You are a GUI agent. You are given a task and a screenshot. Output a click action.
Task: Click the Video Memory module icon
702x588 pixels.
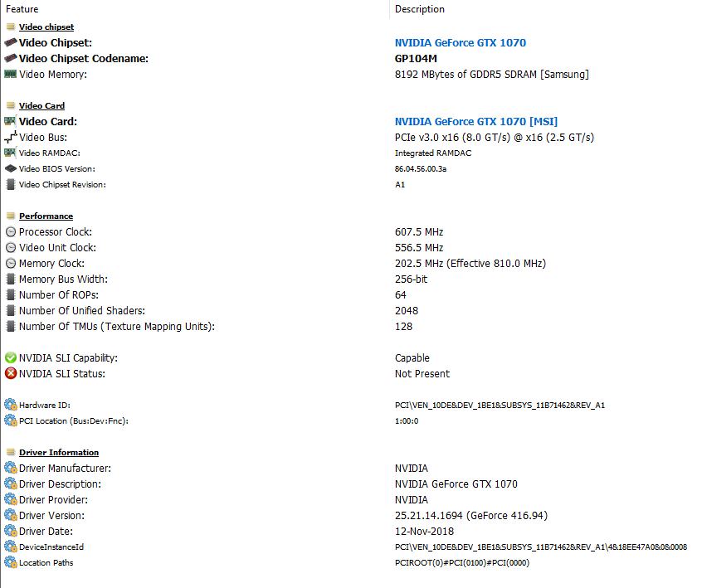click(10, 75)
